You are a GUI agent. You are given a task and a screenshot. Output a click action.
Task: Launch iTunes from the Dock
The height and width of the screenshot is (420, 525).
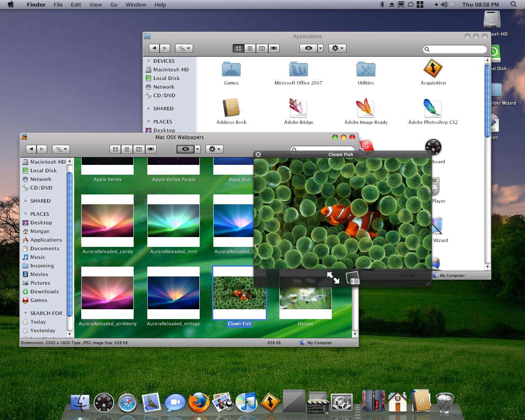[247, 403]
